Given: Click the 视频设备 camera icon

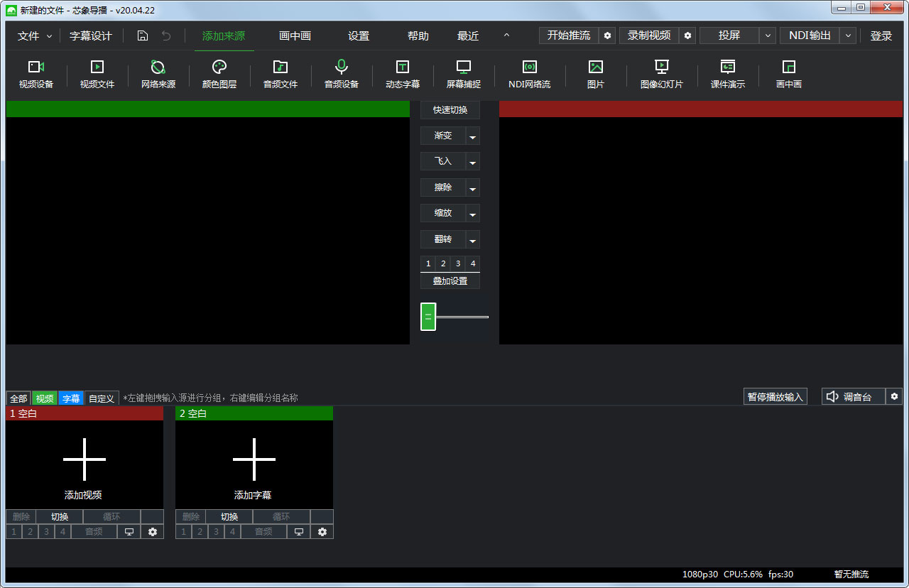Looking at the screenshot, I should 36,67.
